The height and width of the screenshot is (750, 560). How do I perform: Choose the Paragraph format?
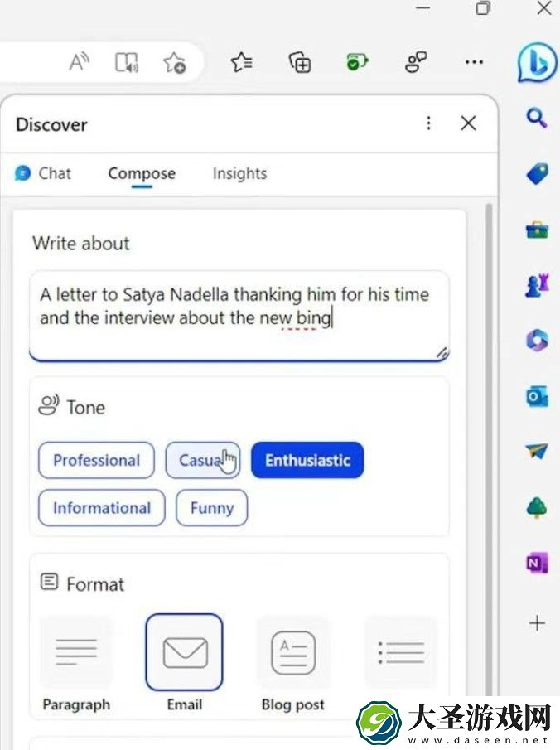76,664
